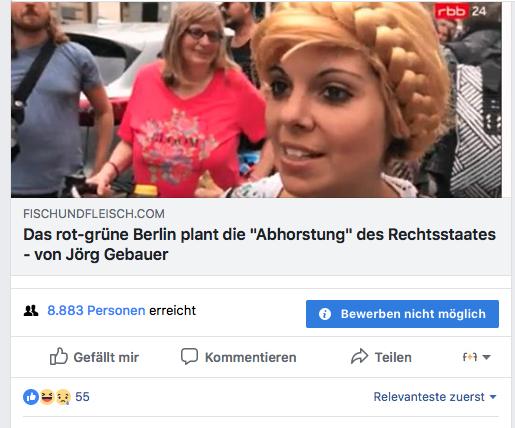Viewport: 515px width, 428px height.
Task: Click the 55 reactions count
Action: (82, 397)
